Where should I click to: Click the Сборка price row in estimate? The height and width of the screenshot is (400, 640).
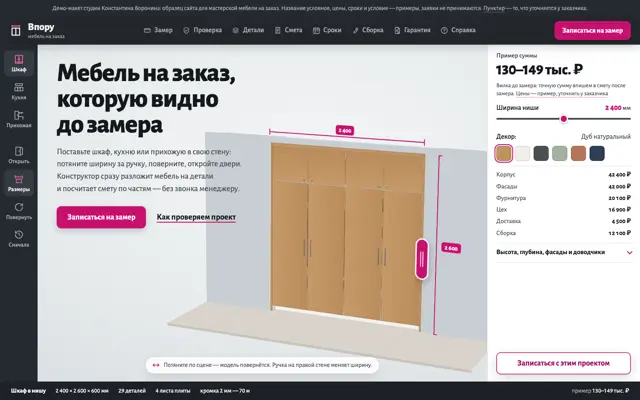tap(563, 233)
